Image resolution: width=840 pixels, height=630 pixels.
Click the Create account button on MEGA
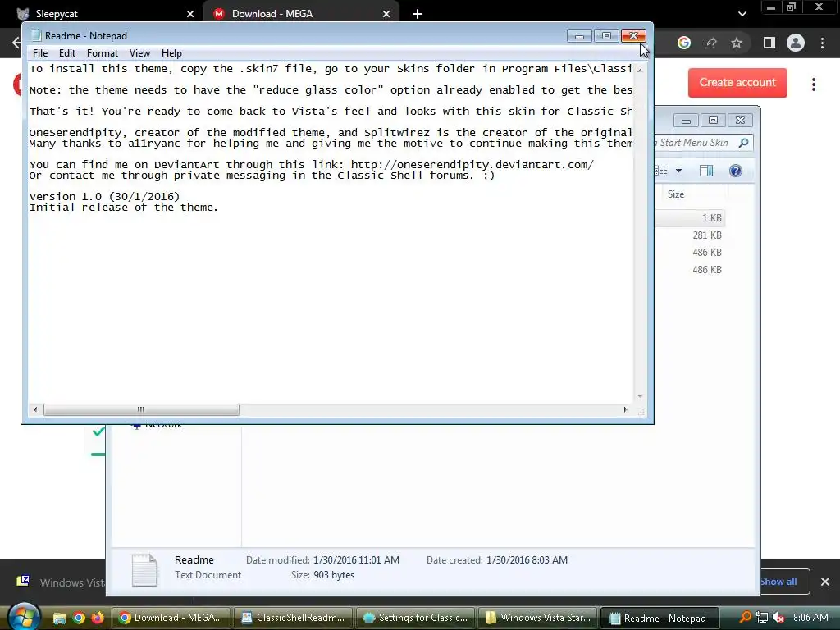pyautogui.click(x=737, y=83)
